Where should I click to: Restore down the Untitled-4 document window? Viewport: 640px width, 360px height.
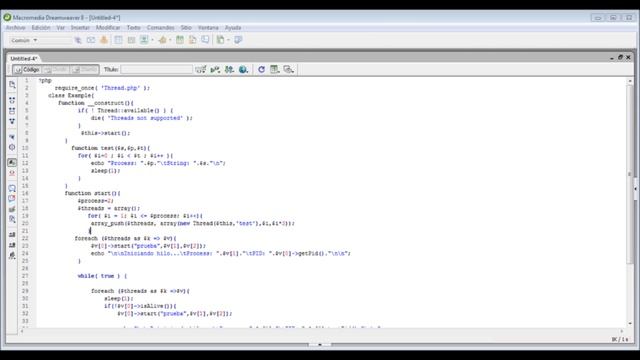pyautogui.click(x=620, y=58)
